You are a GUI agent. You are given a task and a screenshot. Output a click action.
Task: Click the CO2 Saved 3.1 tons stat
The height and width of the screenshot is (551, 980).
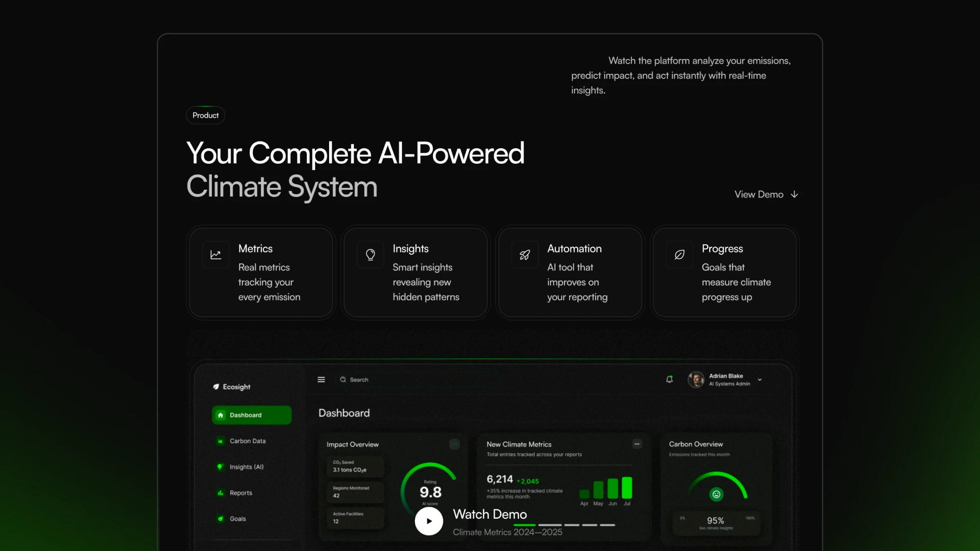point(355,467)
